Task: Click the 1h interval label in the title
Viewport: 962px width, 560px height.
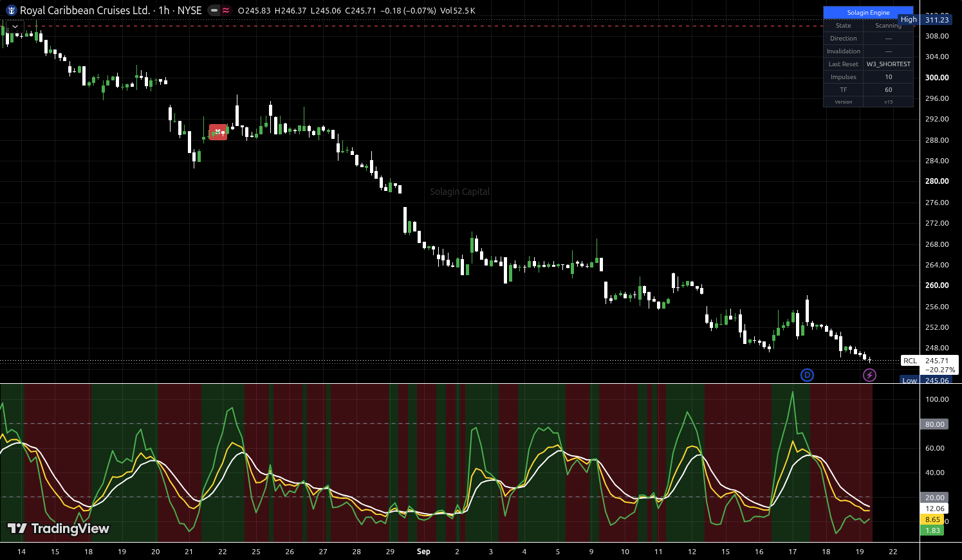Action: 164,10
